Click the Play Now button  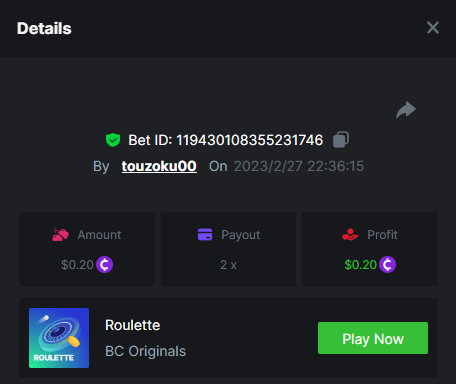tap(373, 338)
